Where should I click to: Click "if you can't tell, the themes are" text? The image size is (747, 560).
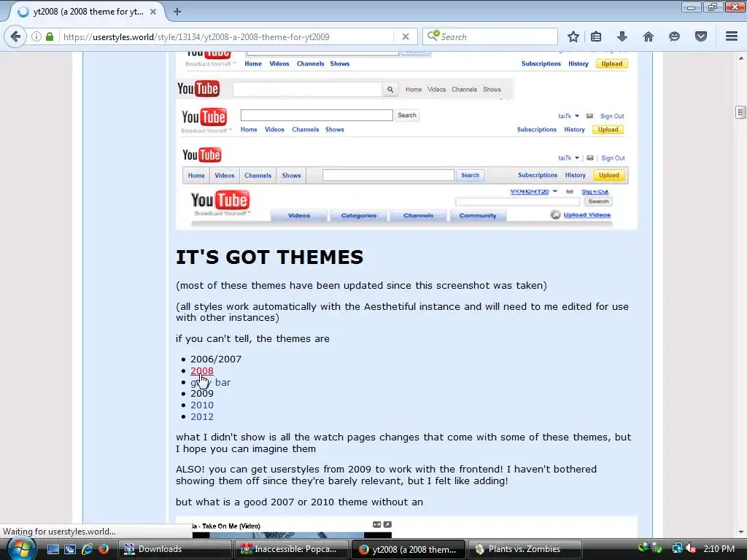pos(252,338)
